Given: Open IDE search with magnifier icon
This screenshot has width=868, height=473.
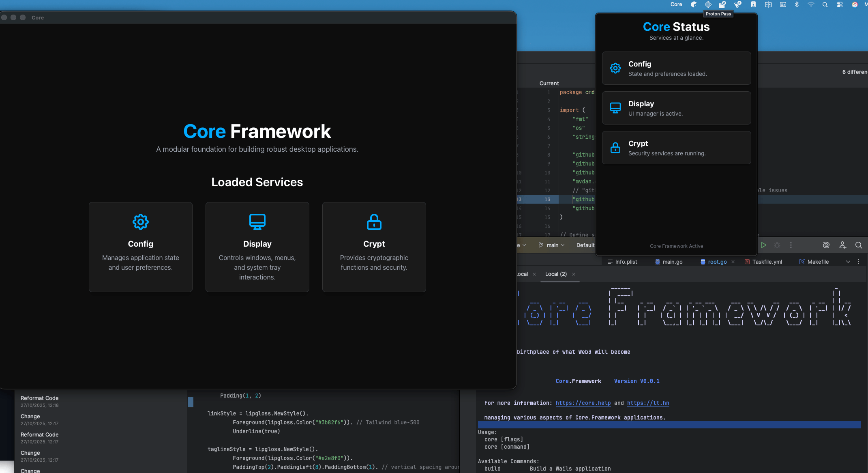Looking at the screenshot, I should (859, 245).
